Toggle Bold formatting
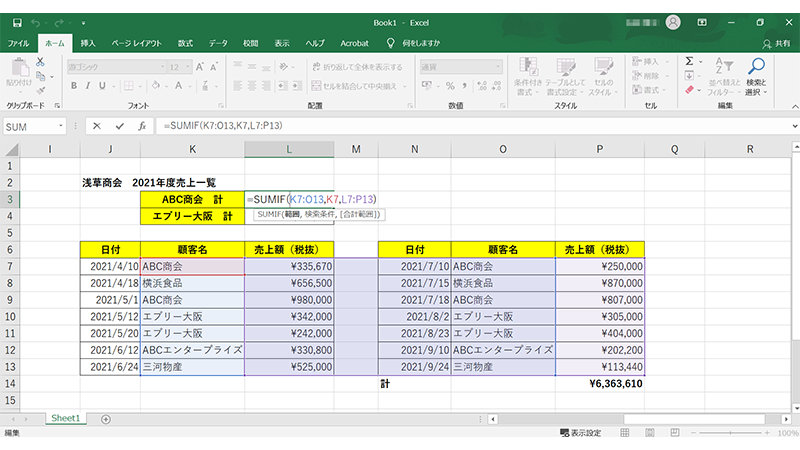The height and width of the screenshot is (450, 800). (74, 86)
